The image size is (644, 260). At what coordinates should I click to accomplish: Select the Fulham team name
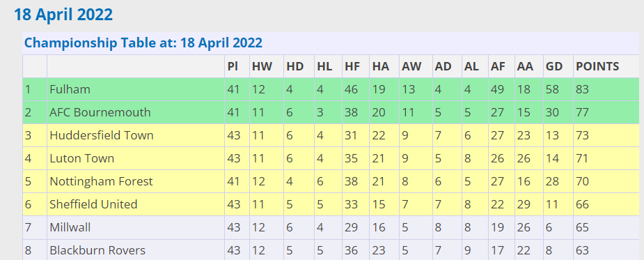click(x=70, y=89)
